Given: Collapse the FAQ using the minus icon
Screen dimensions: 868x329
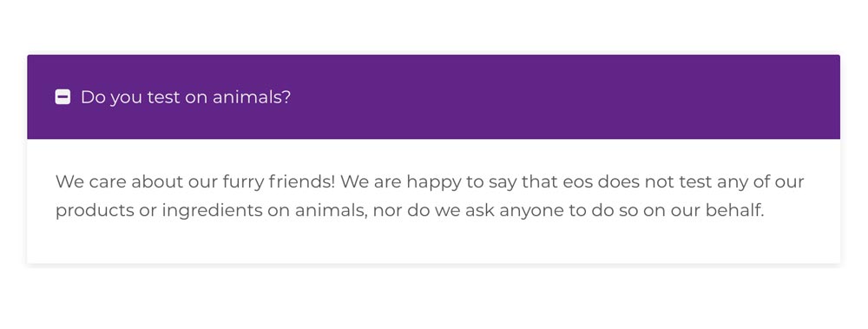Looking at the screenshot, I should click(62, 97).
